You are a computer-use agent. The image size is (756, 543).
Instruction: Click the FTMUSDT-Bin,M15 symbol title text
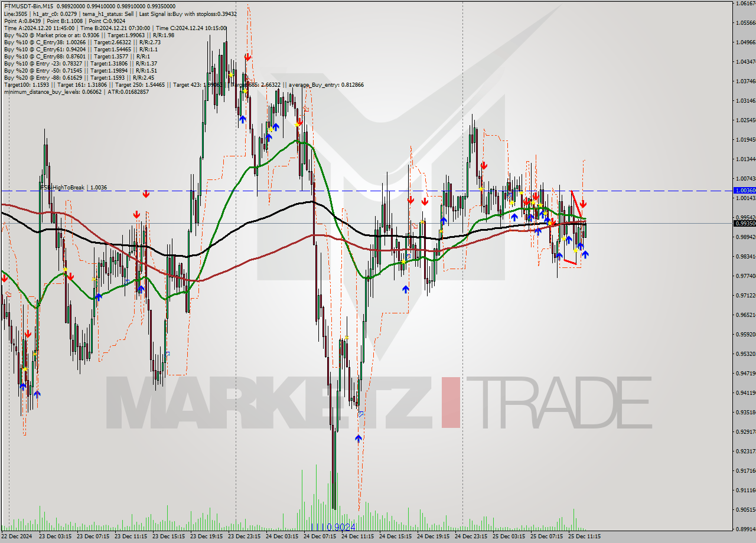click(x=28, y=6)
